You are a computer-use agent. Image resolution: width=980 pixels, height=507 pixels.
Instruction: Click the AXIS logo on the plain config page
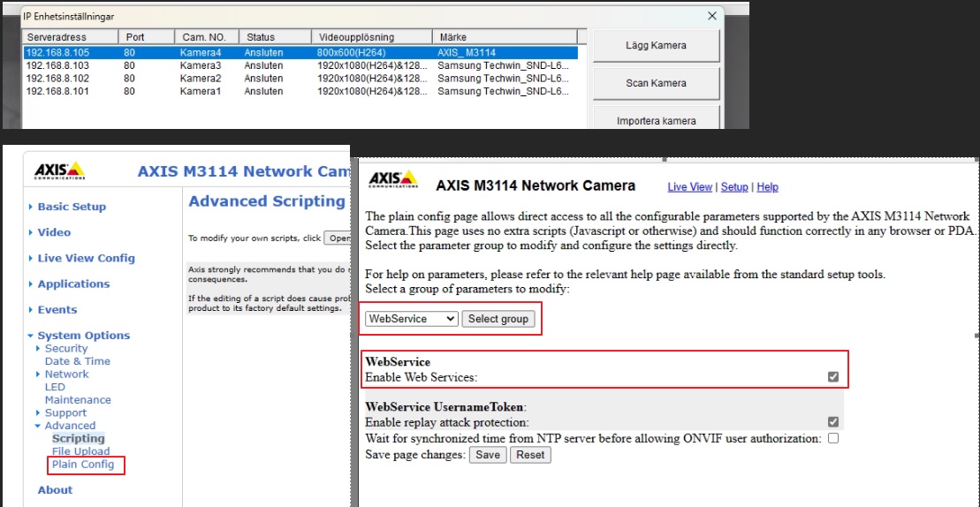[393, 179]
